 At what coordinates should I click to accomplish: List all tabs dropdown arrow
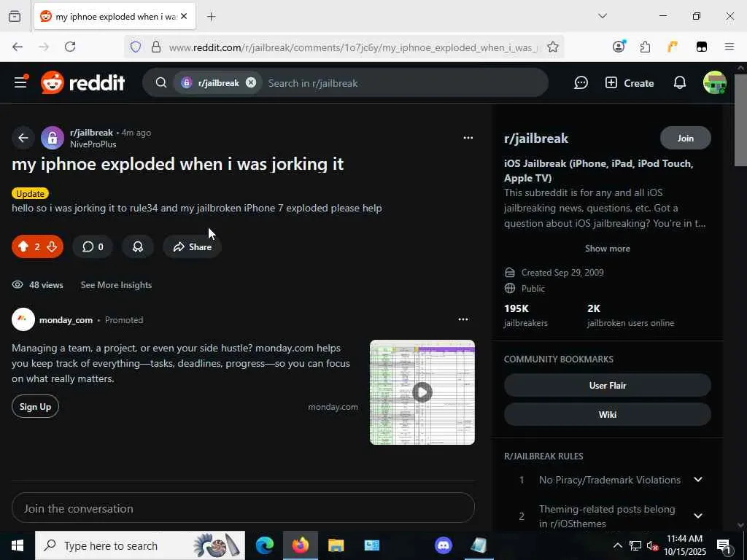[x=603, y=16]
